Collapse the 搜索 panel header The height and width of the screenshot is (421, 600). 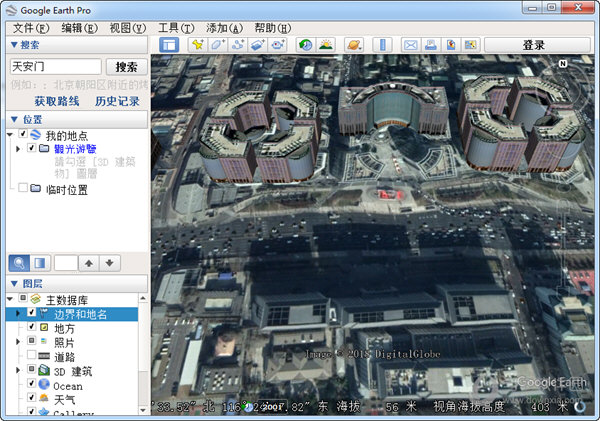(77, 45)
